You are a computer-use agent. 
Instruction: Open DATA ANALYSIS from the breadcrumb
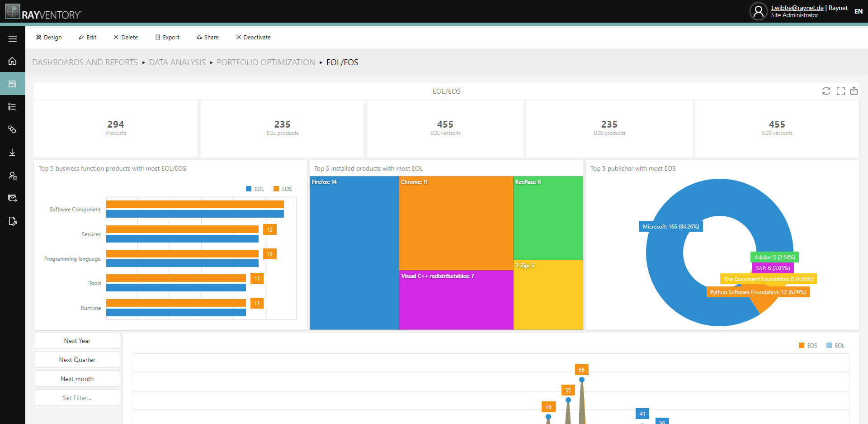(x=177, y=62)
